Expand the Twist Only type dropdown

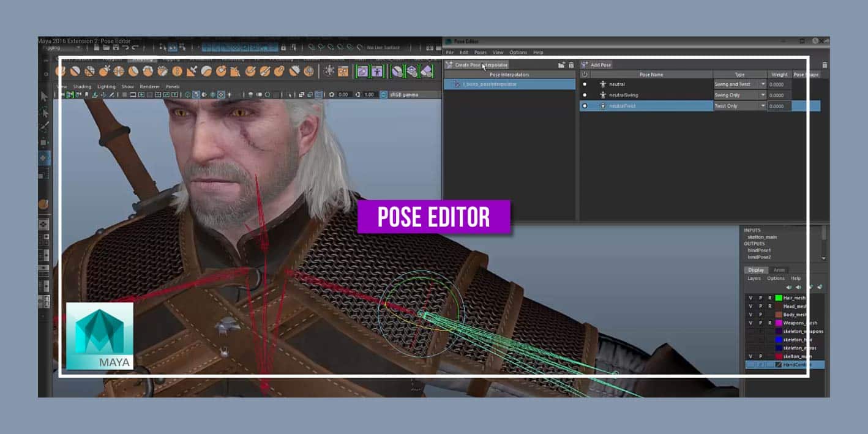(763, 106)
